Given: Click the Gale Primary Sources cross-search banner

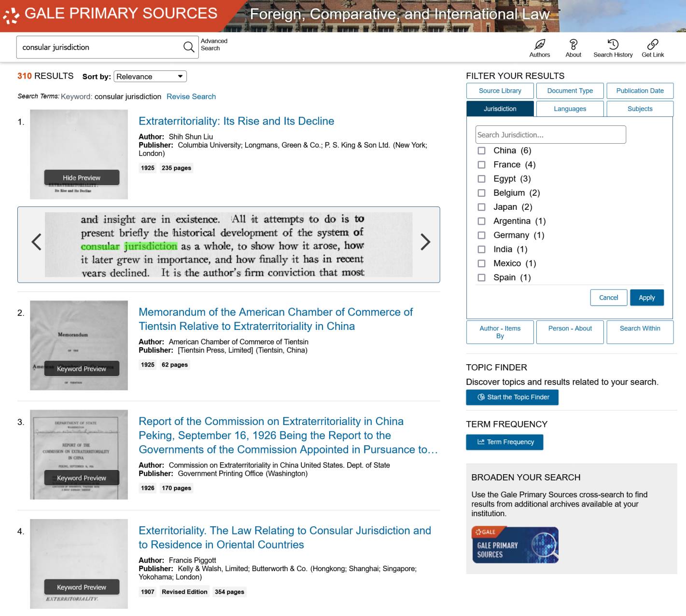Looking at the screenshot, I should (x=515, y=545).
